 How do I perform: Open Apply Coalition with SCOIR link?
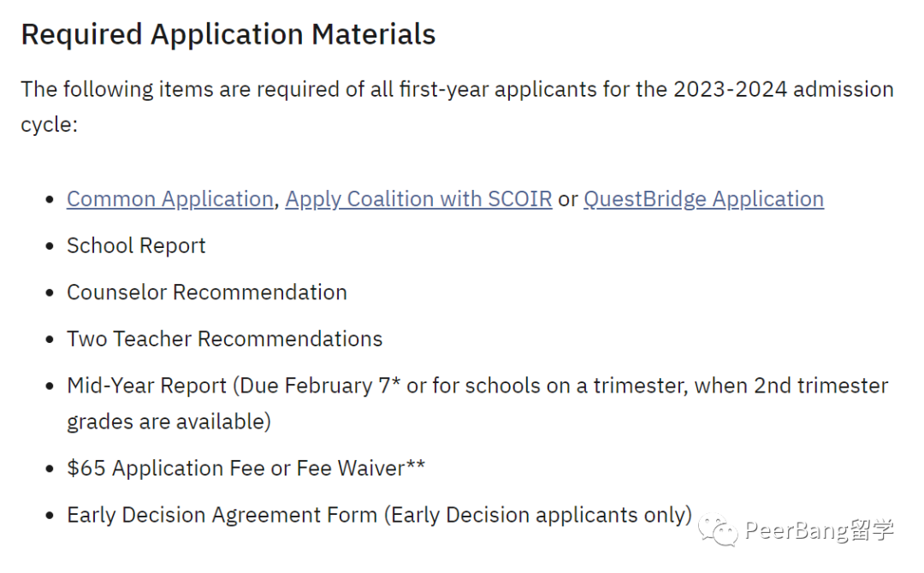pos(418,199)
